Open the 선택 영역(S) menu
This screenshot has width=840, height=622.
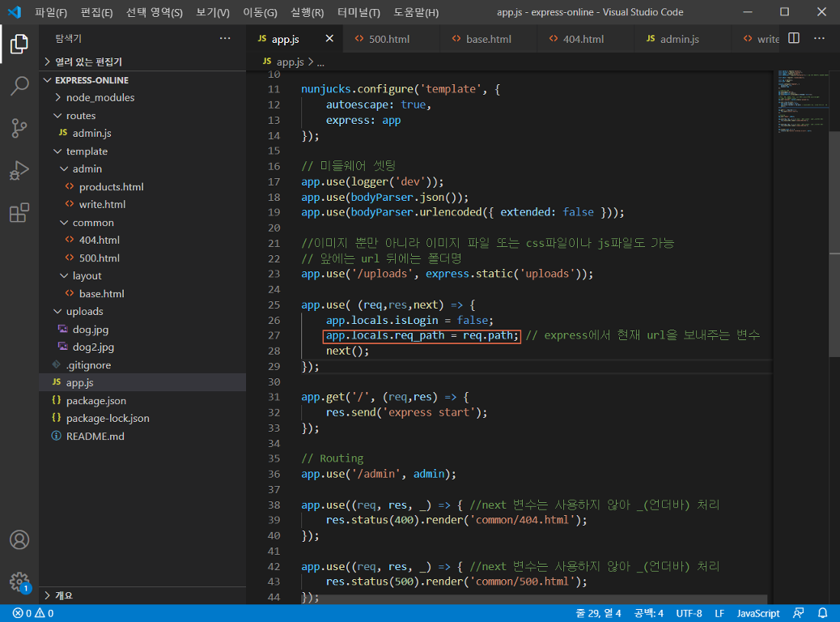155,12
